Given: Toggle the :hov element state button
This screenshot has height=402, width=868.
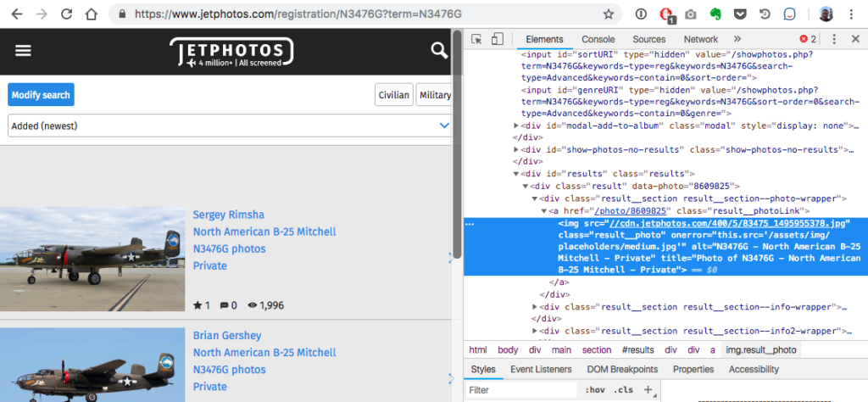Looking at the screenshot, I should 594,390.
